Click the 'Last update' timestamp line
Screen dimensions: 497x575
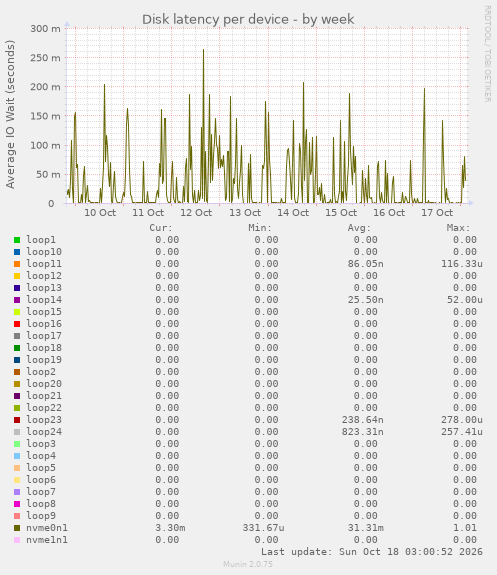click(x=372, y=552)
